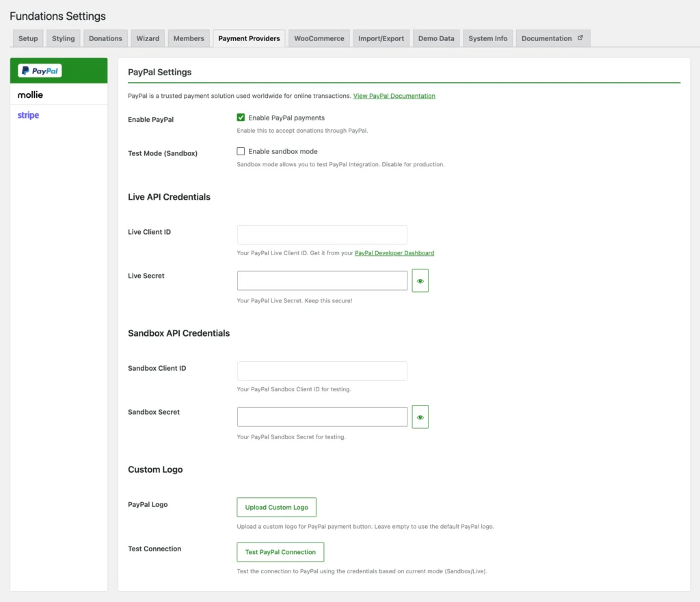Viewport: 700px width, 602px height.
Task: Uncheck Enable PayPal payments checkbox
Action: [x=241, y=118]
